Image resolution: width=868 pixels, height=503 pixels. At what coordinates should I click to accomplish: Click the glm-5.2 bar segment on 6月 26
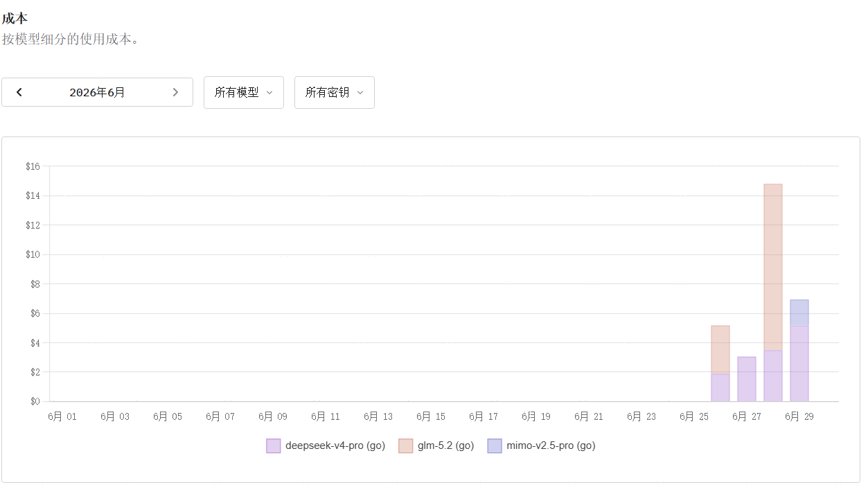coord(720,350)
